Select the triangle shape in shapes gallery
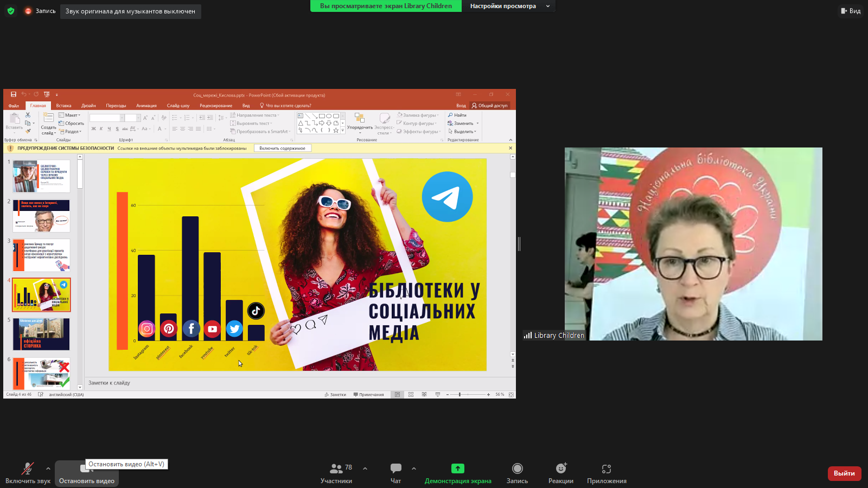The width and height of the screenshot is (868, 488). pyautogui.click(x=301, y=123)
